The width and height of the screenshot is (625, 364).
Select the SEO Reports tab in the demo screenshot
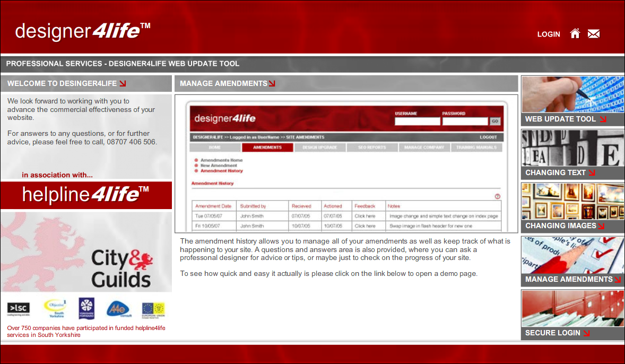372,148
